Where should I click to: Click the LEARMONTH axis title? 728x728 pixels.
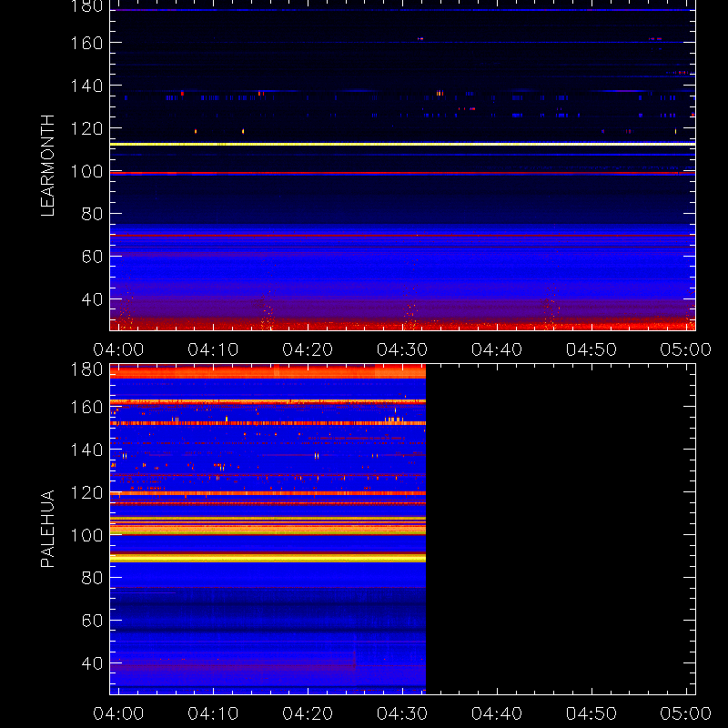pos(48,166)
